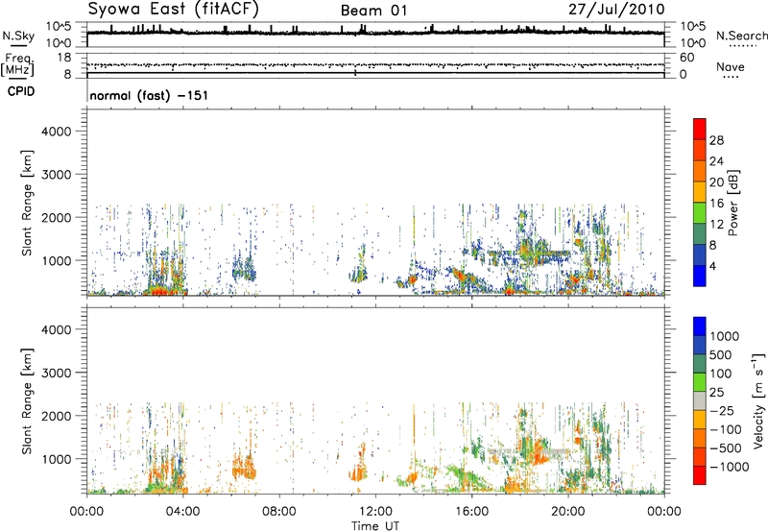
Task: Click the date '27/Jul/2010'
Action: click(x=616, y=9)
